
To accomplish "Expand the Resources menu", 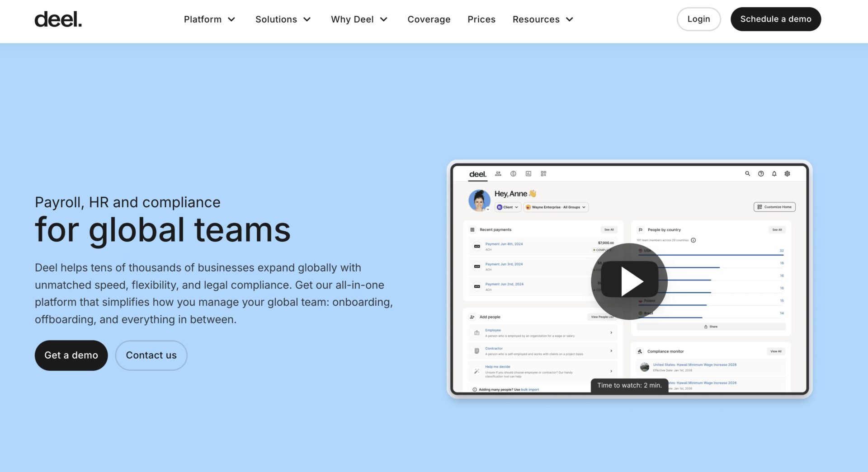I will 542,19.
